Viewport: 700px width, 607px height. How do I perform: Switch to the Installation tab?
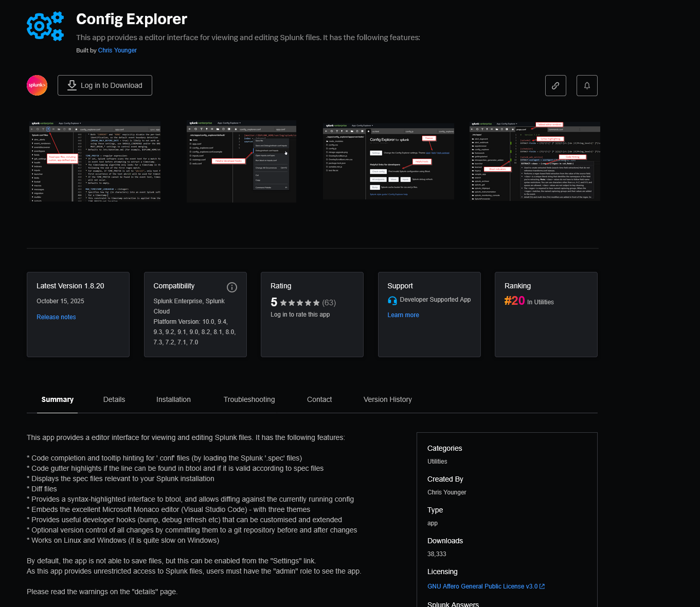point(173,399)
